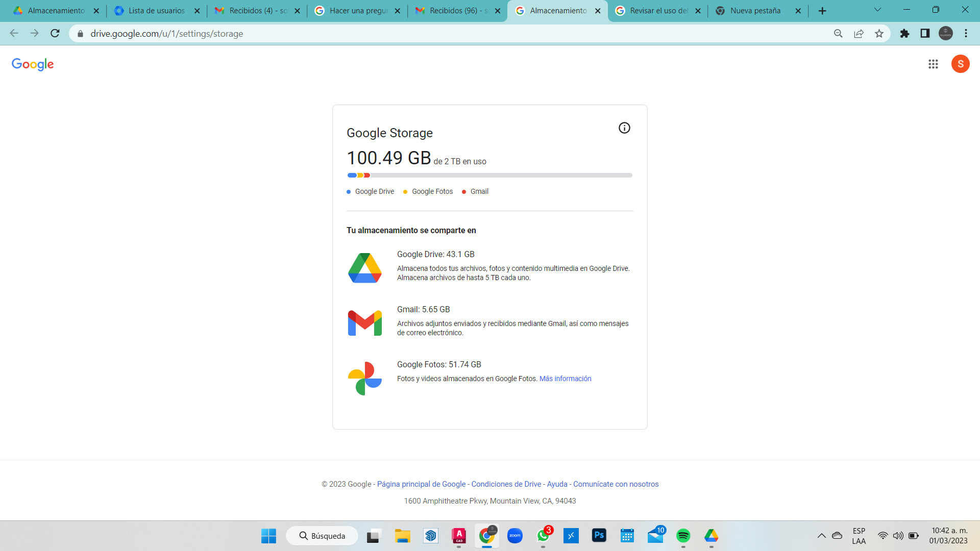The height and width of the screenshot is (551, 980).
Task: Open Condiciones de Drive link
Action: pos(506,484)
